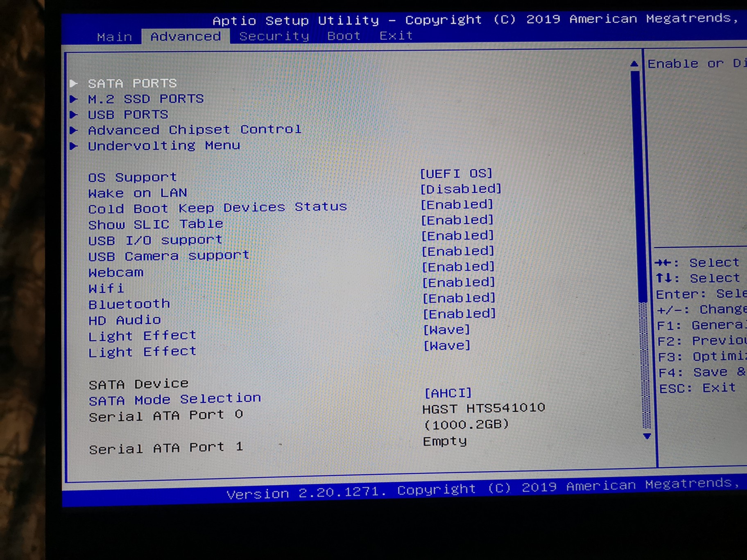This screenshot has width=747, height=560.
Task: Select the USB I/O support label
Action: coord(155,240)
